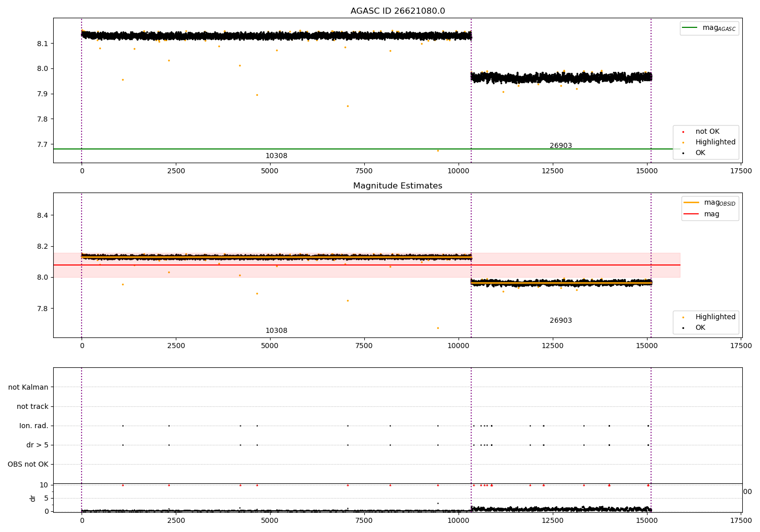The image size is (760, 532).
Task: Click the 'not track' row label
Action: pyautogui.click(x=32, y=407)
